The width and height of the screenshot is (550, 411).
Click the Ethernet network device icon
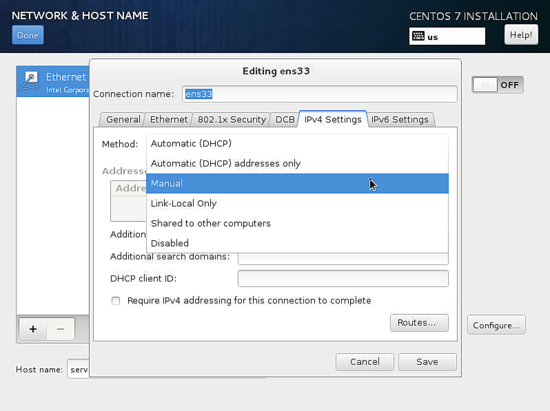tap(29, 81)
